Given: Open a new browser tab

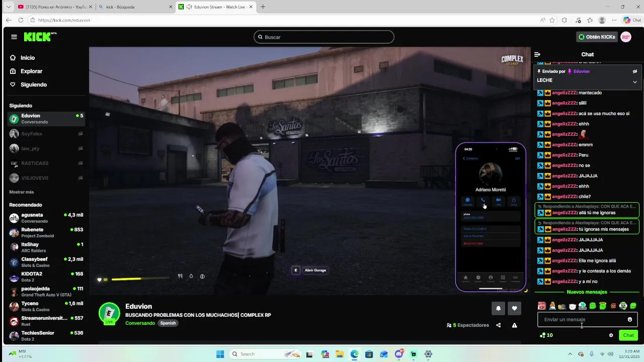Looking at the screenshot, I should (263, 7).
